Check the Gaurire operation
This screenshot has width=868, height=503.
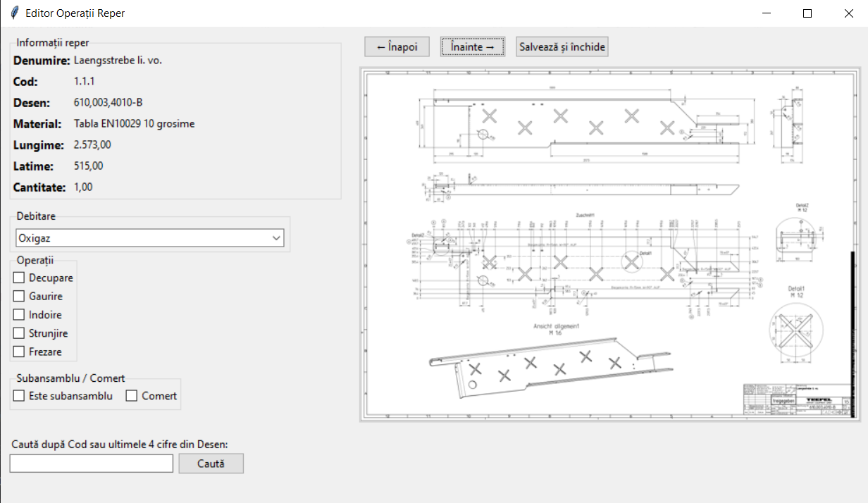pyautogui.click(x=19, y=297)
